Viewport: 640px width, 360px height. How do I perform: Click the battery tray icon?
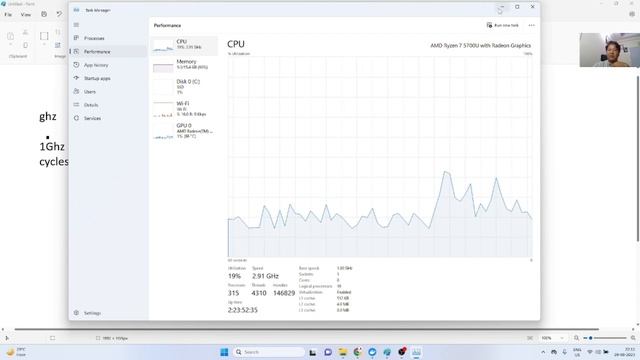coord(606,352)
